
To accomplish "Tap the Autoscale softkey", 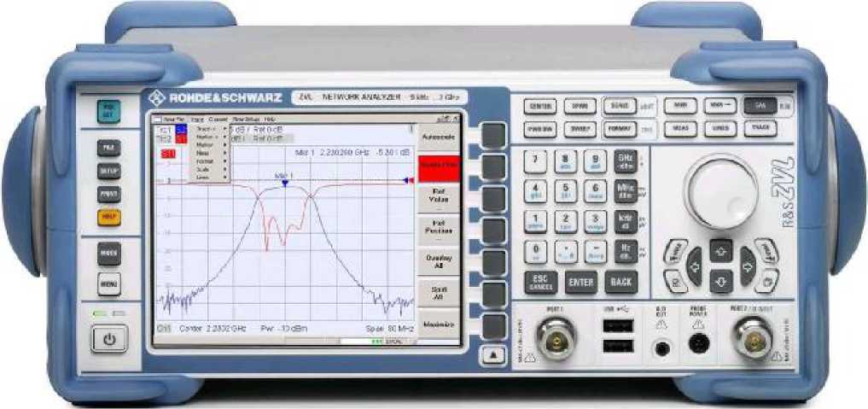I will [438, 137].
